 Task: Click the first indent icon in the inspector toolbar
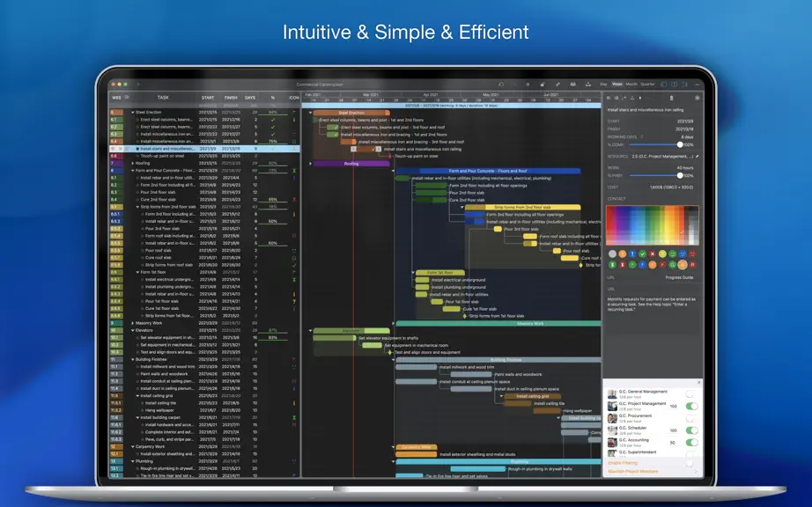609,98
